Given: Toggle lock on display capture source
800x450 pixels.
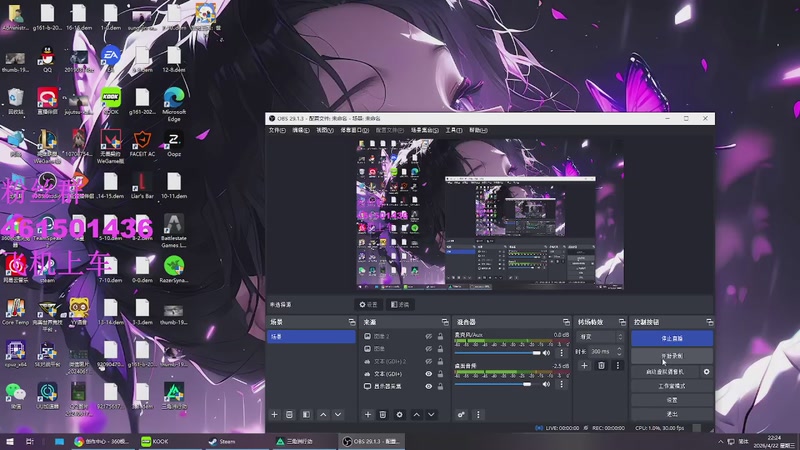Looking at the screenshot, I should click(440, 387).
